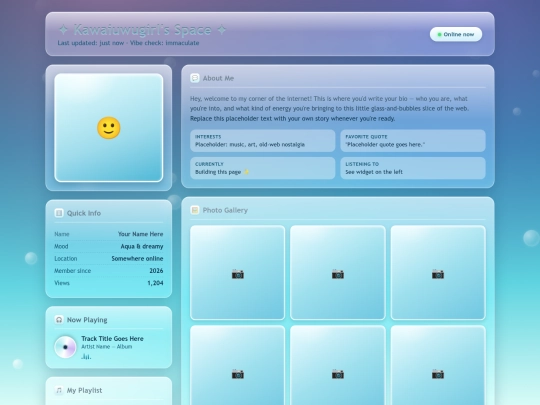Click the sparkle star before the title
540x405 pixels.
[63, 30]
